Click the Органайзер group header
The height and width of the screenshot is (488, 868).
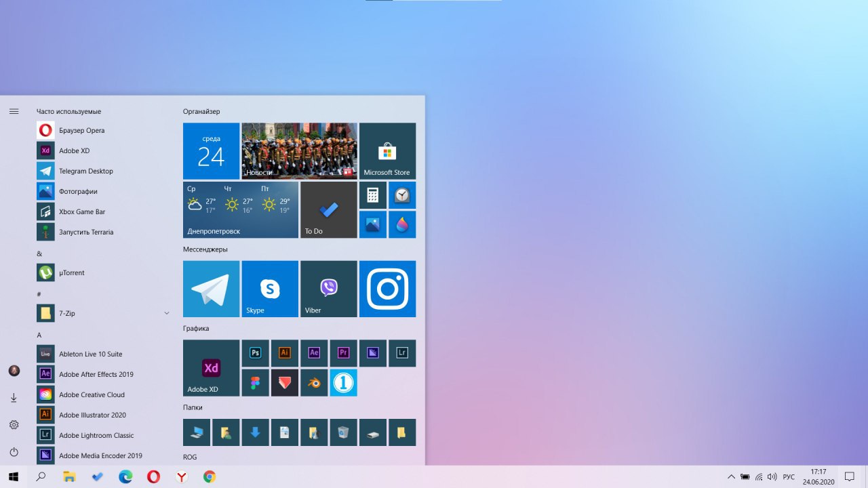[201, 111]
